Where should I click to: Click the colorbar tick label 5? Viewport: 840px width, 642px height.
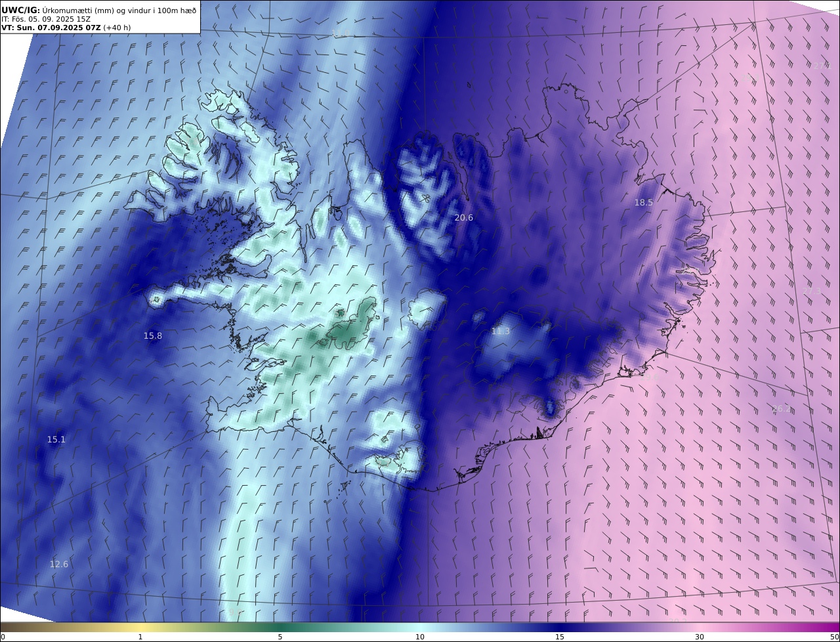(280, 637)
